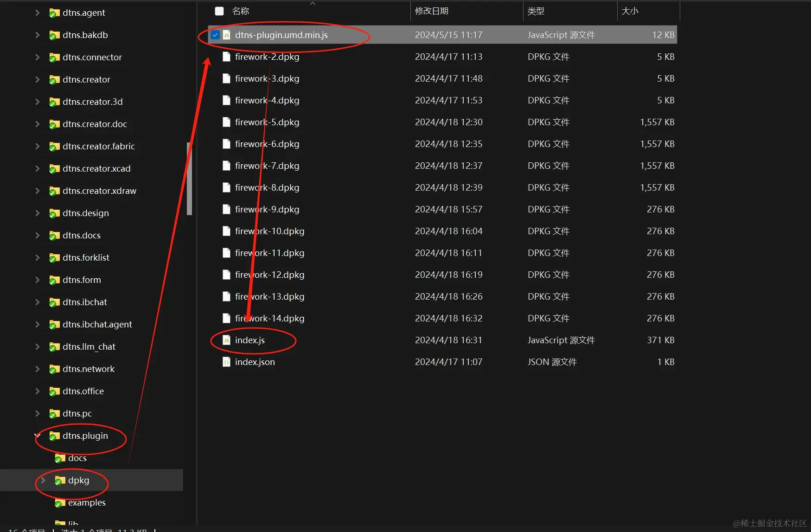The width and height of the screenshot is (811, 532).
Task: Click the dtns.docs folder icon
Action: tap(54, 236)
